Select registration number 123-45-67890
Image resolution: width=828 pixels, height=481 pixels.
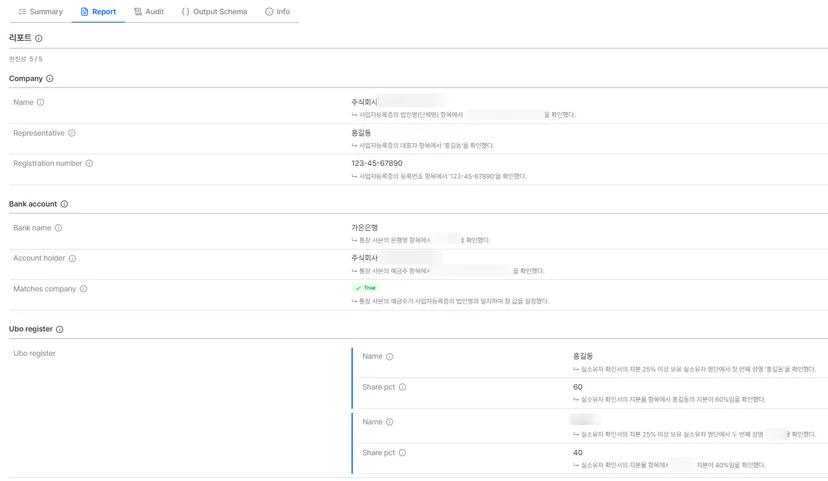point(377,163)
